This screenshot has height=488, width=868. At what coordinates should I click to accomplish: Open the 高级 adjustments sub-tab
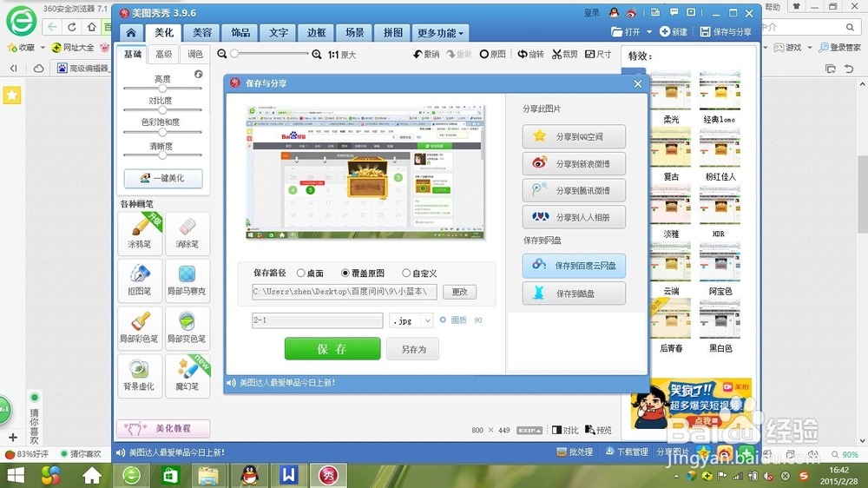pos(164,55)
